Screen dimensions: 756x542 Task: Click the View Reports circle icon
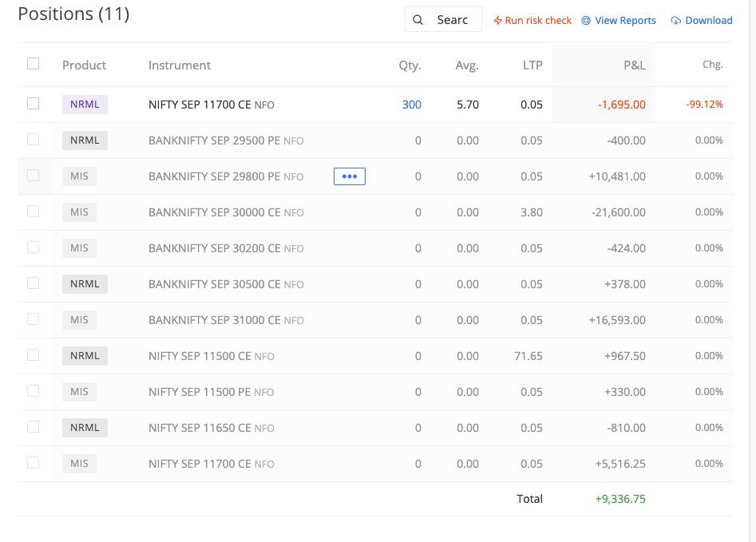pyautogui.click(x=586, y=21)
